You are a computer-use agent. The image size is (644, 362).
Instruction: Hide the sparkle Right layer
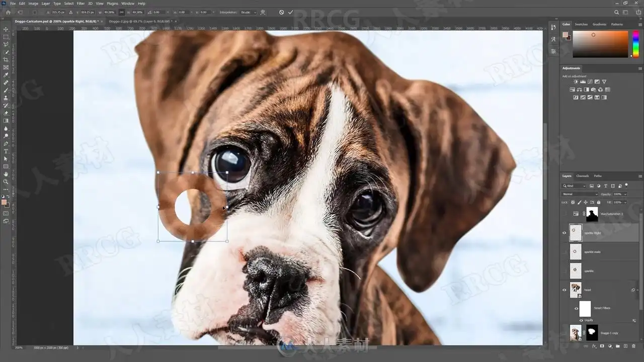pyautogui.click(x=564, y=233)
